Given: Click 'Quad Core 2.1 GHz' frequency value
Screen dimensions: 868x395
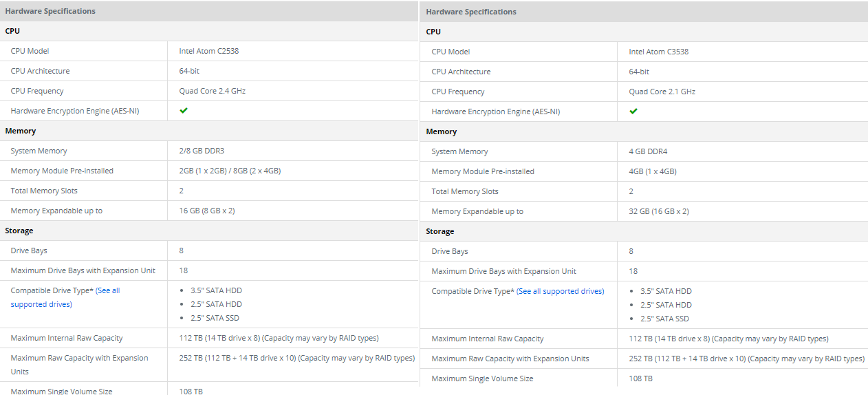Looking at the screenshot, I should tap(662, 92).
